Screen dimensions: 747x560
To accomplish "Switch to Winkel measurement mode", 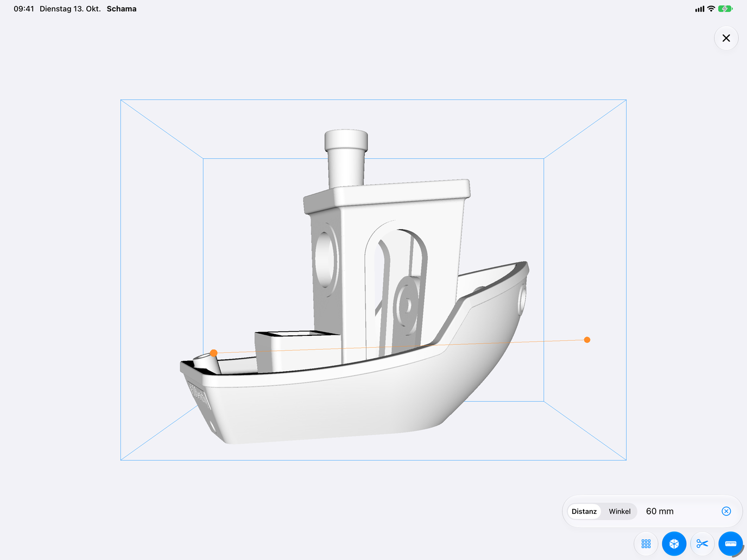I will (619, 511).
